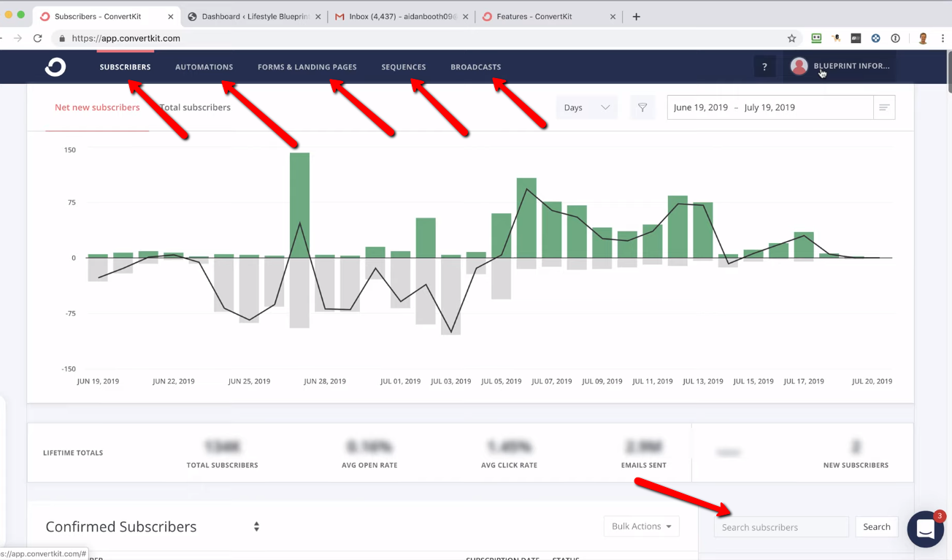
Task: Close the Features - ConvertKit tab
Action: (613, 16)
